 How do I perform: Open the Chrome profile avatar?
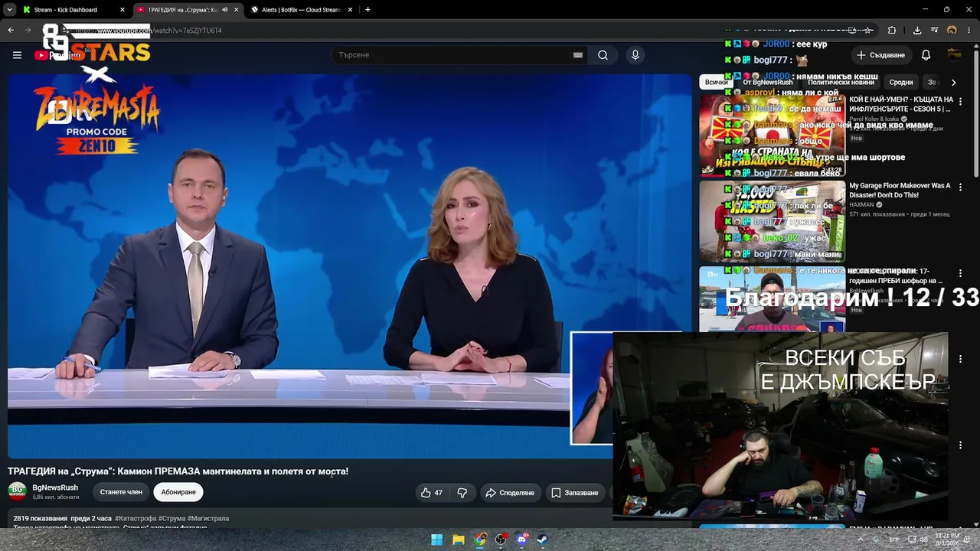[x=952, y=31]
